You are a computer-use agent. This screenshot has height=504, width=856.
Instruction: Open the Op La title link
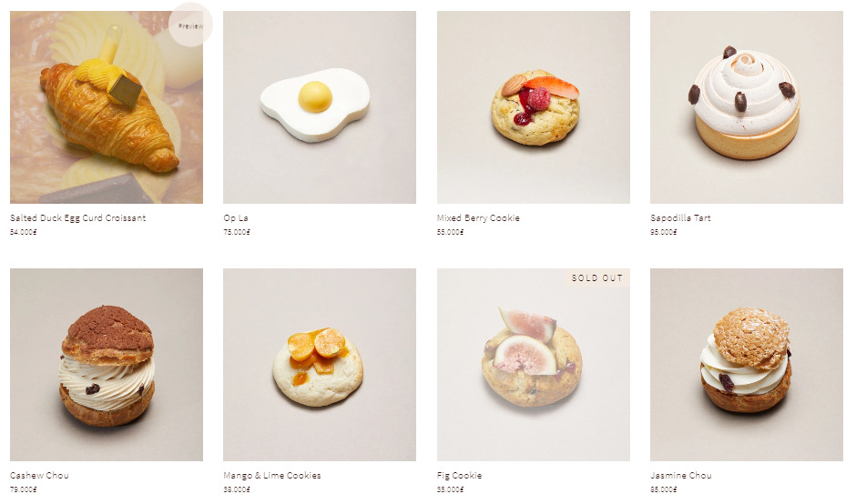236,217
